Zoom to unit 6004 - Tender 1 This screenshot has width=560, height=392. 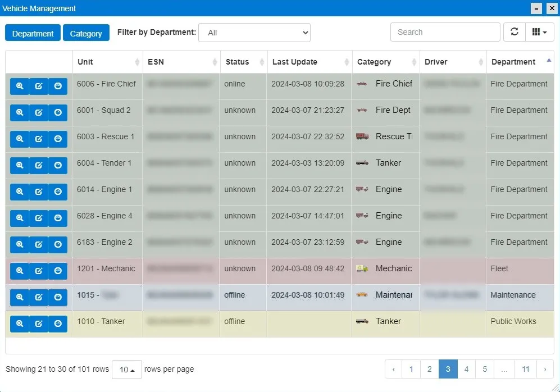20,166
